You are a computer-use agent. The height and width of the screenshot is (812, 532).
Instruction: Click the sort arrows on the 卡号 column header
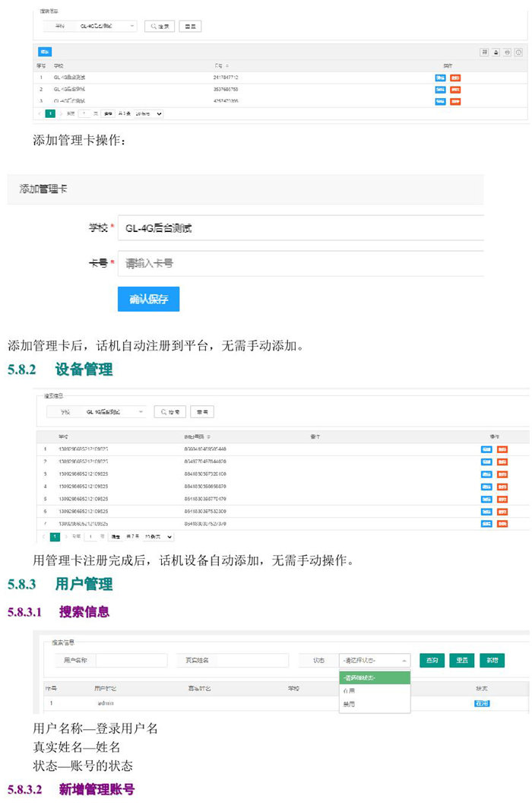click(228, 66)
